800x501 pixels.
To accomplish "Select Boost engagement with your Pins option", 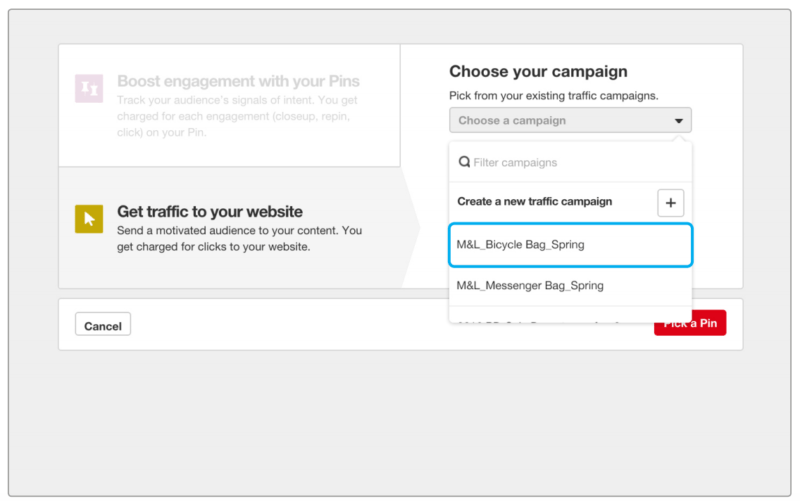I will (238, 81).
